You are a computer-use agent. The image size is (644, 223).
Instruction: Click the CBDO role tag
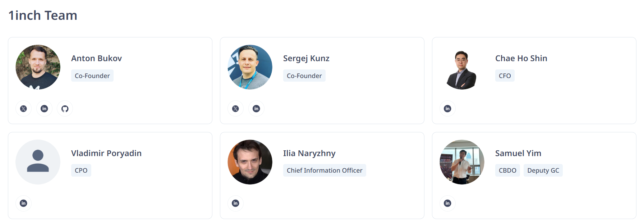click(507, 170)
